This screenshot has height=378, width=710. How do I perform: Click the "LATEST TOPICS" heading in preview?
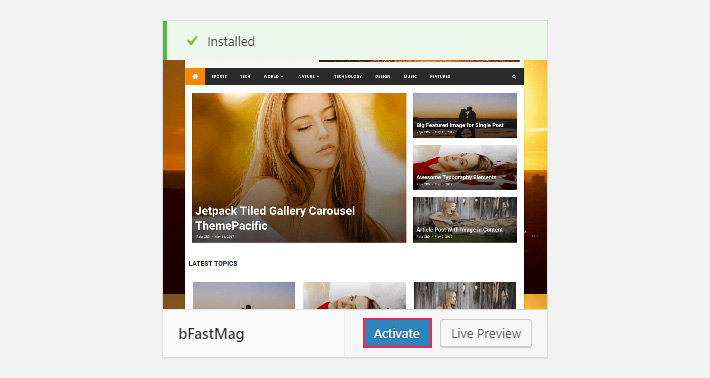point(213,263)
